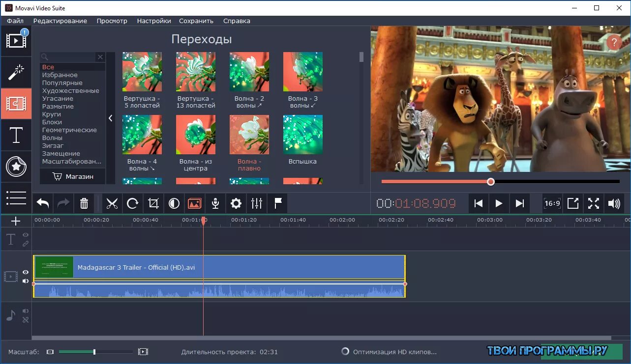The height and width of the screenshot is (364, 631).
Task: Skip to next frame
Action: [519, 203]
